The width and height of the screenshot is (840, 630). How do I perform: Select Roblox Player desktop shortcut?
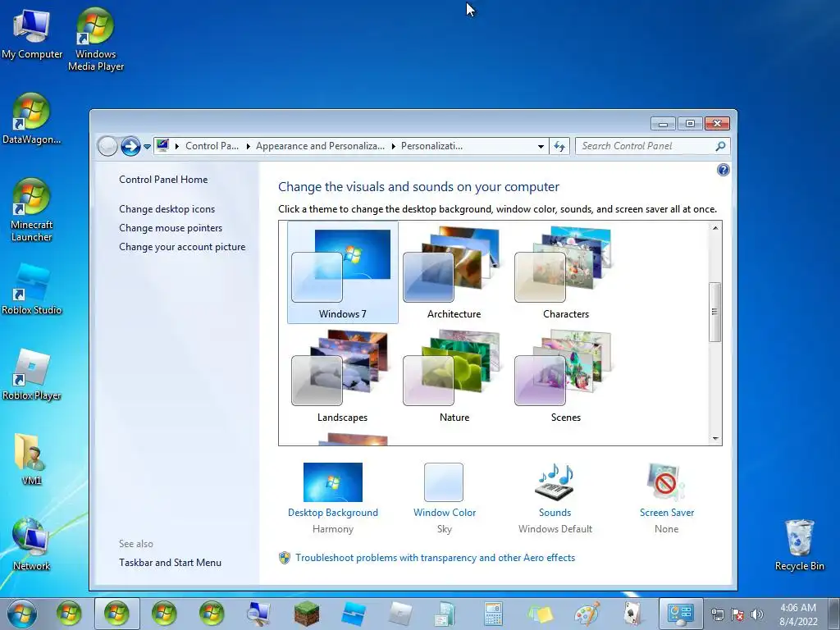click(x=31, y=375)
